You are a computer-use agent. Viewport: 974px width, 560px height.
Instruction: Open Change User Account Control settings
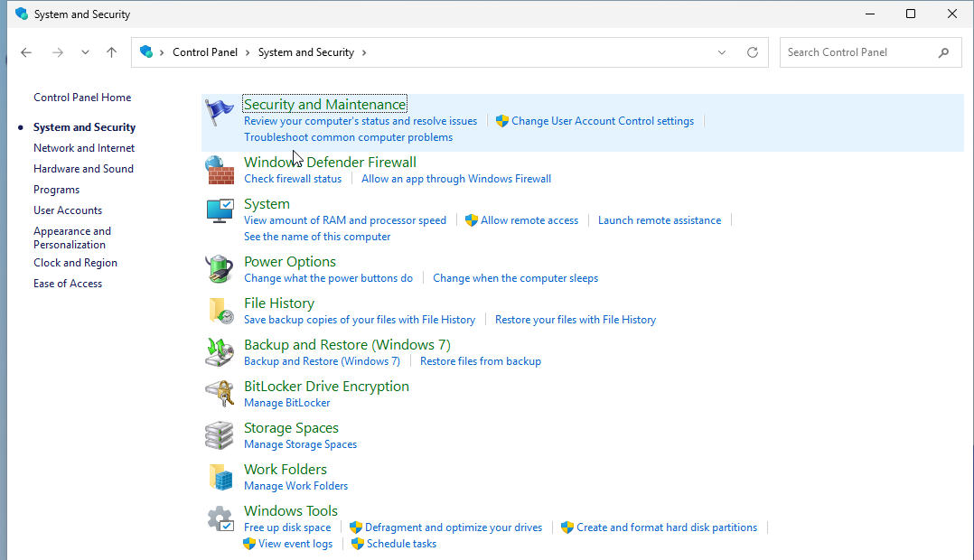(603, 121)
